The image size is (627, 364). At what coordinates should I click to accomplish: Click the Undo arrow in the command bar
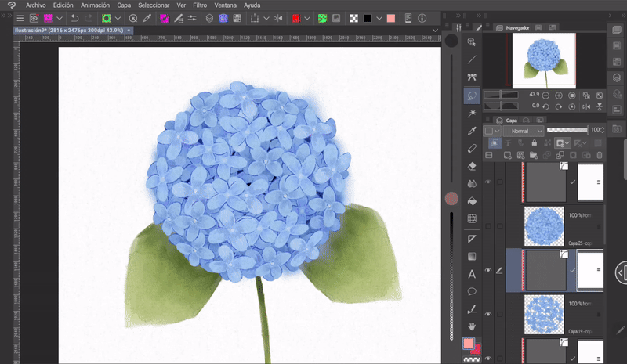pyautogui.click(x=73, y=17)
